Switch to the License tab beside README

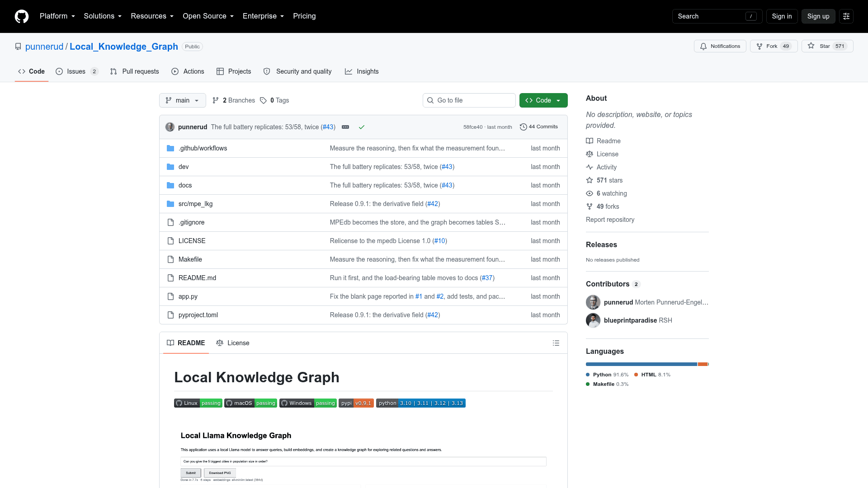[233, 343]
